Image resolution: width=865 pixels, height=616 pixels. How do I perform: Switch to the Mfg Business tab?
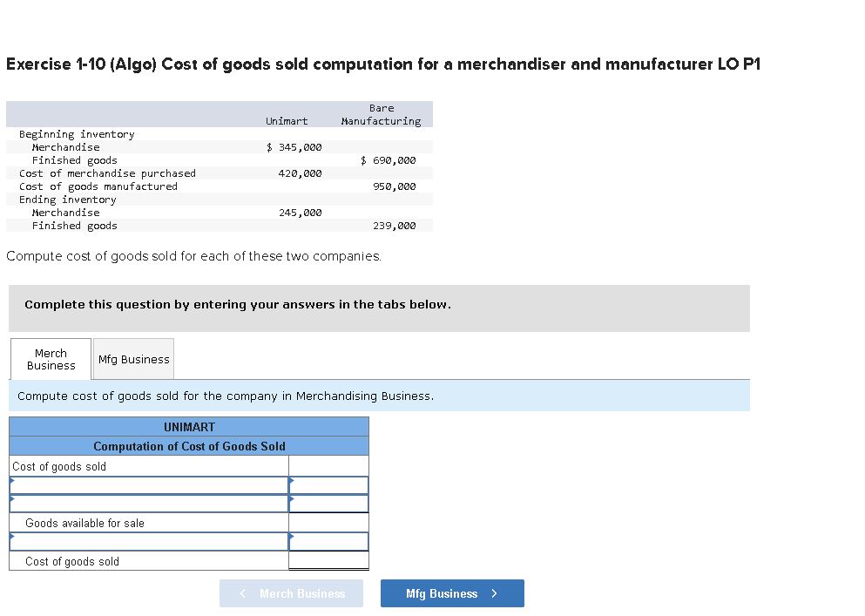132,359
